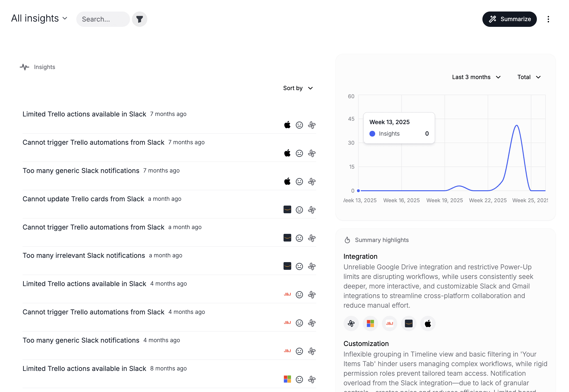Click the Week 13 data point on chart
Viewport: 569px width, 392px height.
[358, 190]
